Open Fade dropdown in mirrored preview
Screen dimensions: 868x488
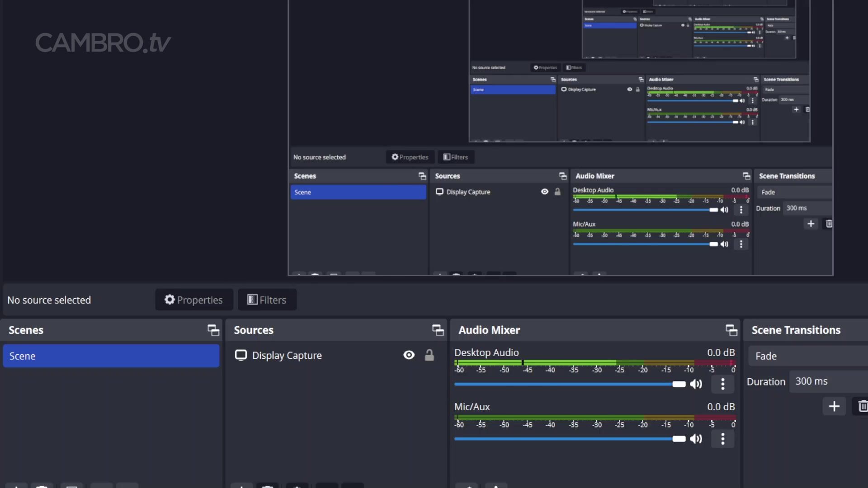[x=795, y=192]
